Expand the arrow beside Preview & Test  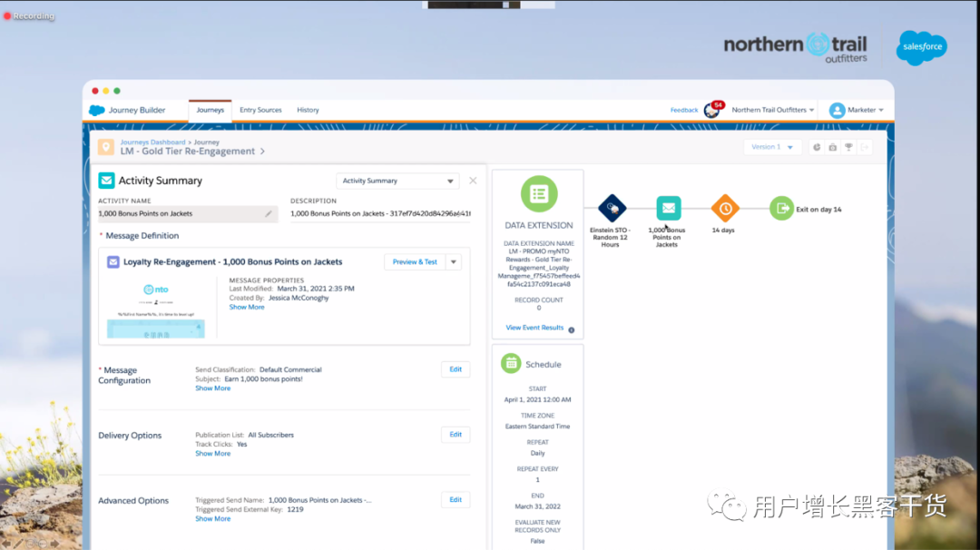point(454,262)
